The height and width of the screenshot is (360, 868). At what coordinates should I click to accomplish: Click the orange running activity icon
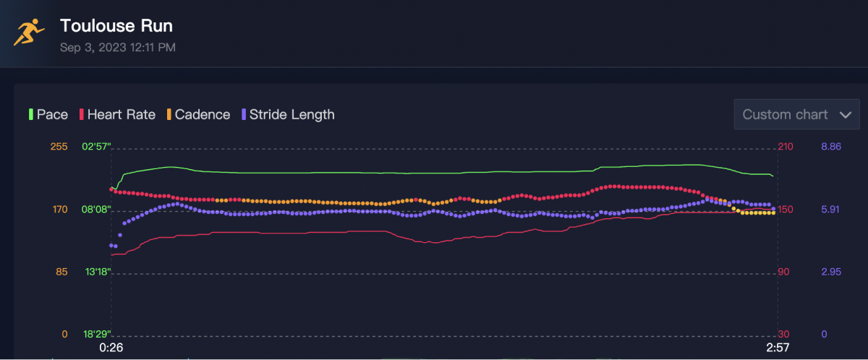coord(29,33)
